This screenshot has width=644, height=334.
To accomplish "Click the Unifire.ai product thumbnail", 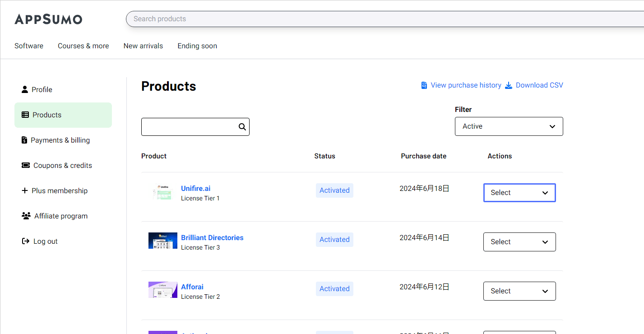I will coord(162,192).
